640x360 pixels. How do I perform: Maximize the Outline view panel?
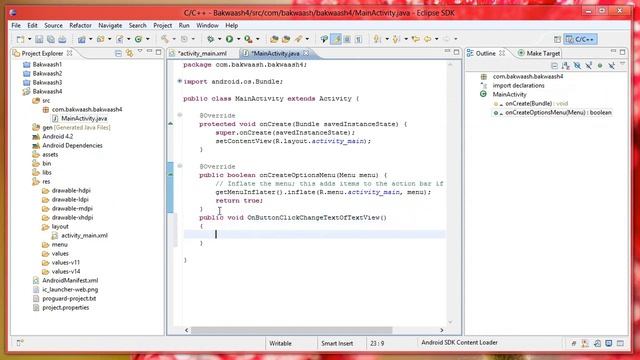click(622, 52)
